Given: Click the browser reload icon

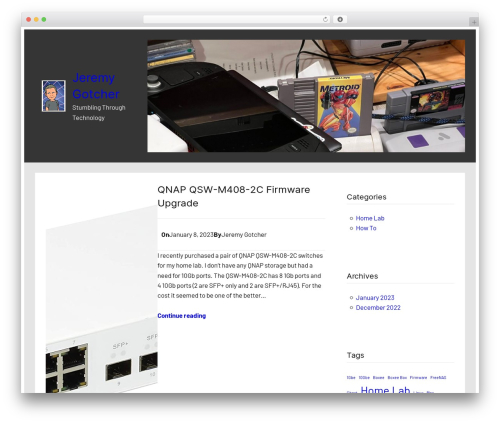Looking at the screenshot, I should coord(325,19).
